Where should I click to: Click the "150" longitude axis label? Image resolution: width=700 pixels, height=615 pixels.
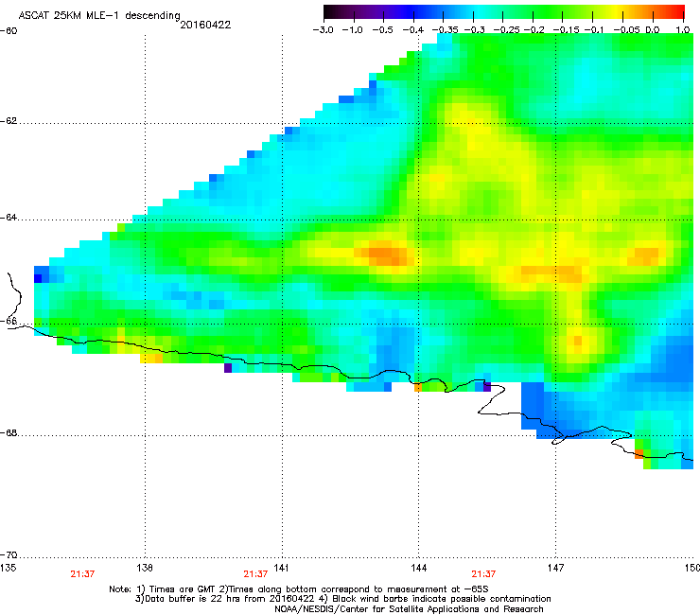(692, 568)
